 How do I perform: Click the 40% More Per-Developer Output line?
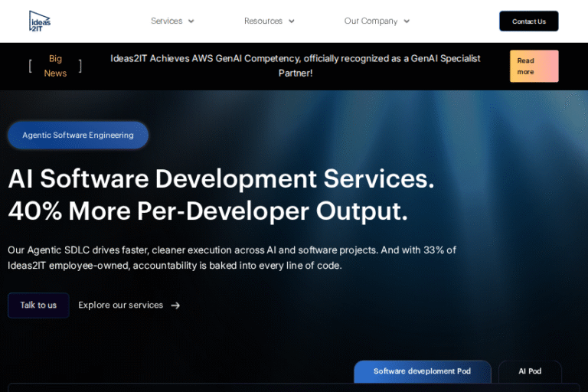[x=207, y=211]
